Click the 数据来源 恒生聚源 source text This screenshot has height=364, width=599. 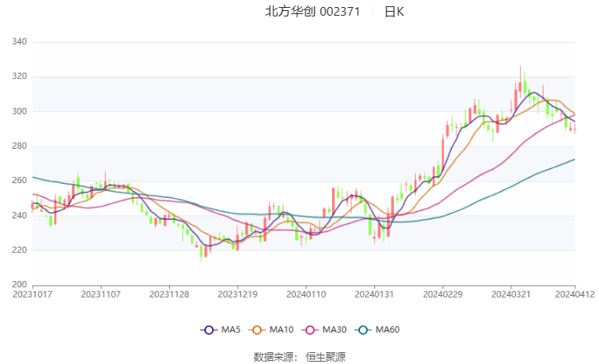pos(299,357)
